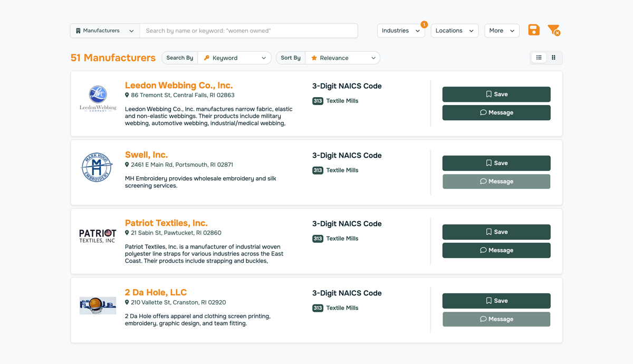This screenshot has height=364, width=633.
Task: Switch to list view icon
Action: point(539,58)
